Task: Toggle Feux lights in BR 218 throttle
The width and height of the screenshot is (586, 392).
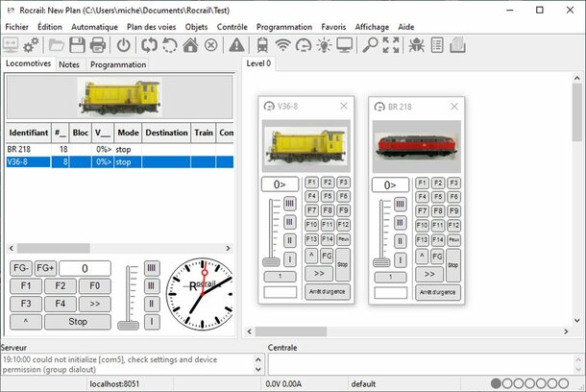Action: 453,240
